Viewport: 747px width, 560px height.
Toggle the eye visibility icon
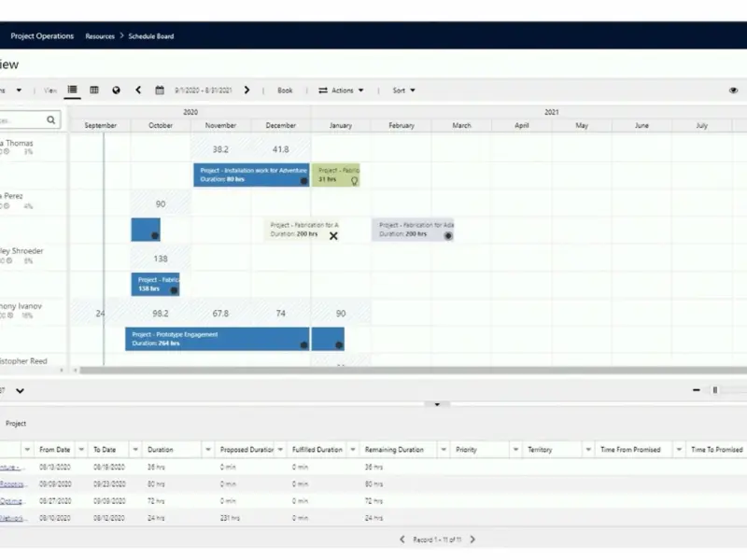pos(733,91)
